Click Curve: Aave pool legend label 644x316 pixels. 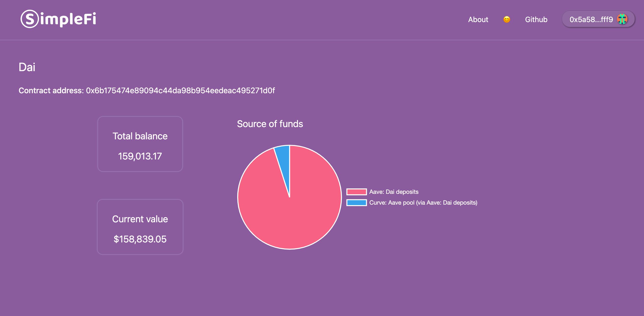click(x=423, y=203)
